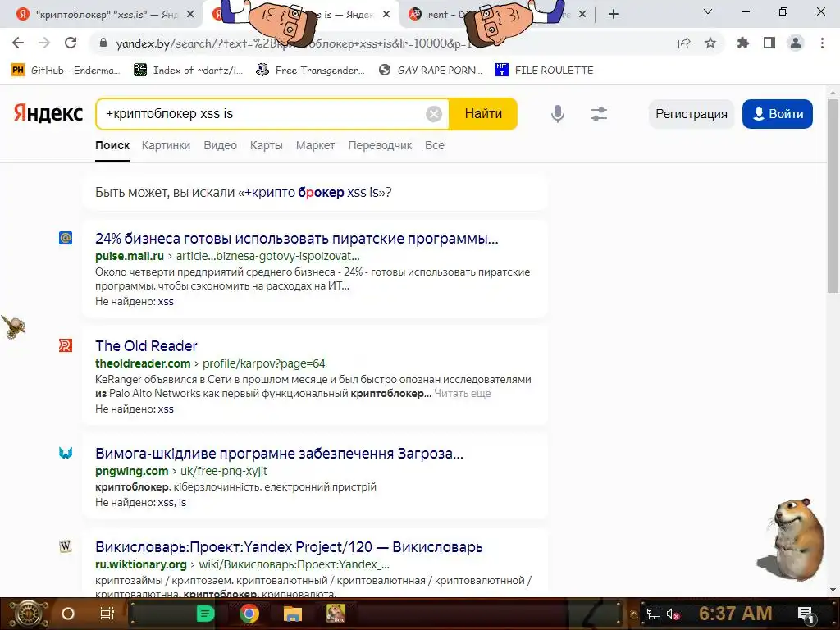
Task: Open the Chrome profile avatar
Action: tap(796, 43)
